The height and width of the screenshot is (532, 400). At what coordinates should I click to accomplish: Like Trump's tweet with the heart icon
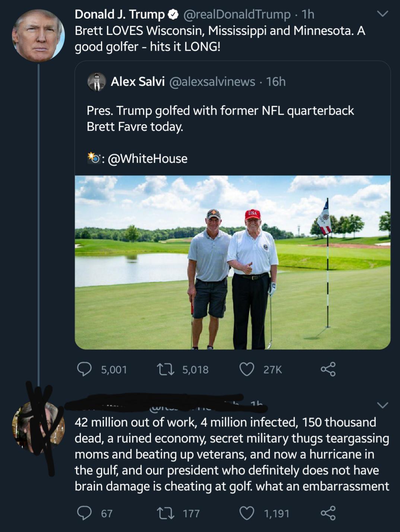[x=247, y=369]
